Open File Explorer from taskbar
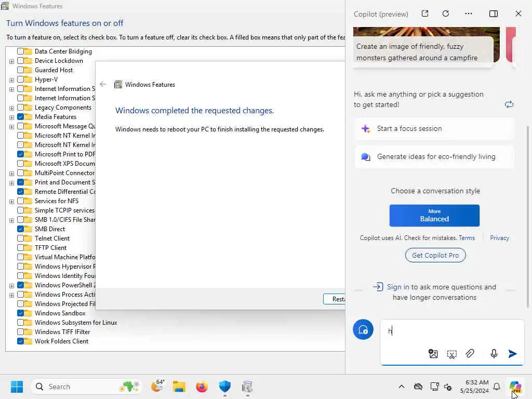Image resolution: width=532 pixels, height=399 pixels. coord(179,387)
